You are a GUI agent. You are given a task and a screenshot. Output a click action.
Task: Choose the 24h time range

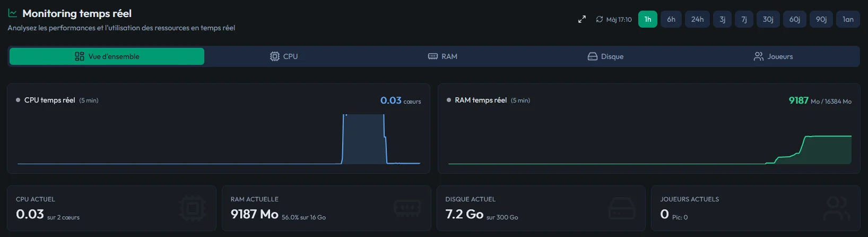click(x=697, y=19)
